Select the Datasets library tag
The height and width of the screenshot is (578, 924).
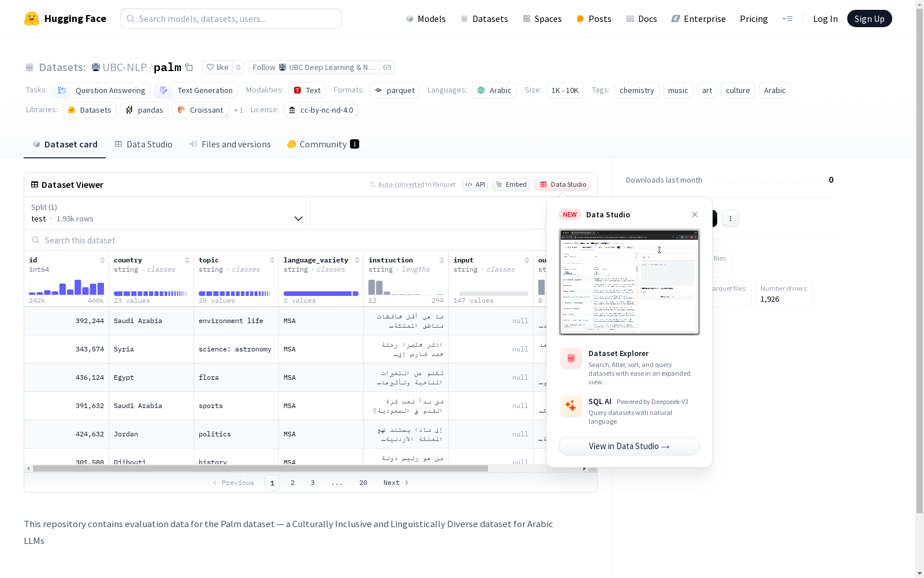(x=90, y=110)
